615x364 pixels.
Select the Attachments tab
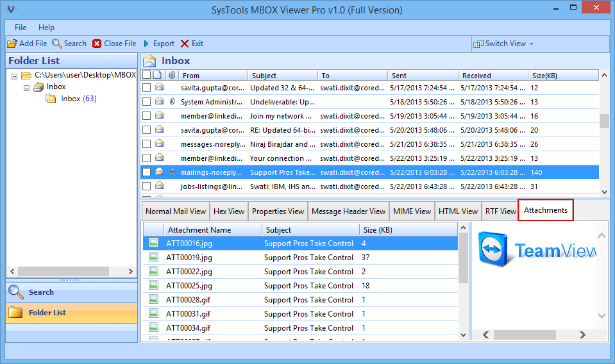pos(546,210)
